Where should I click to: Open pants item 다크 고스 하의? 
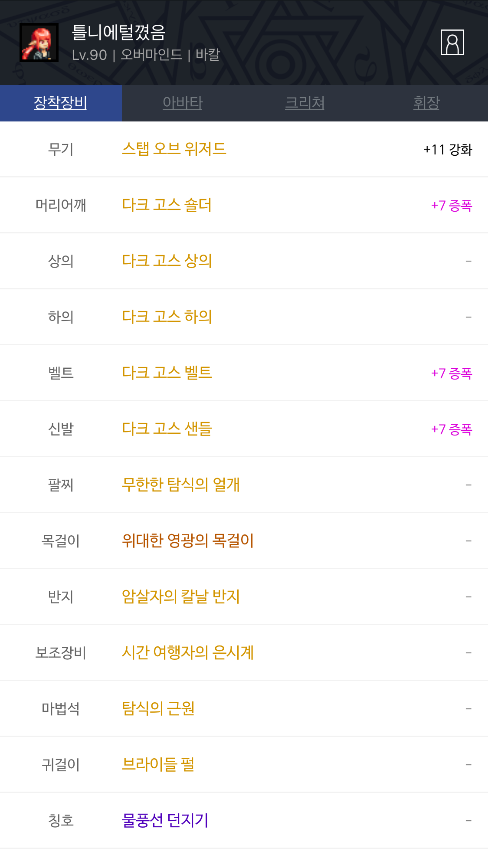click(x=167, y=317)
